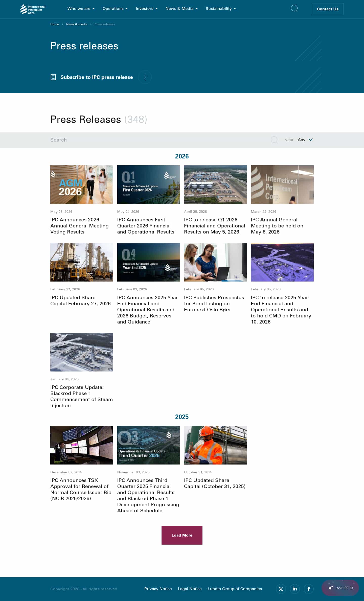Image resolution: width=364 pixels, height=601 pixels.
Task: Click the 2026 year heading
Action: (x=182, y=156)
